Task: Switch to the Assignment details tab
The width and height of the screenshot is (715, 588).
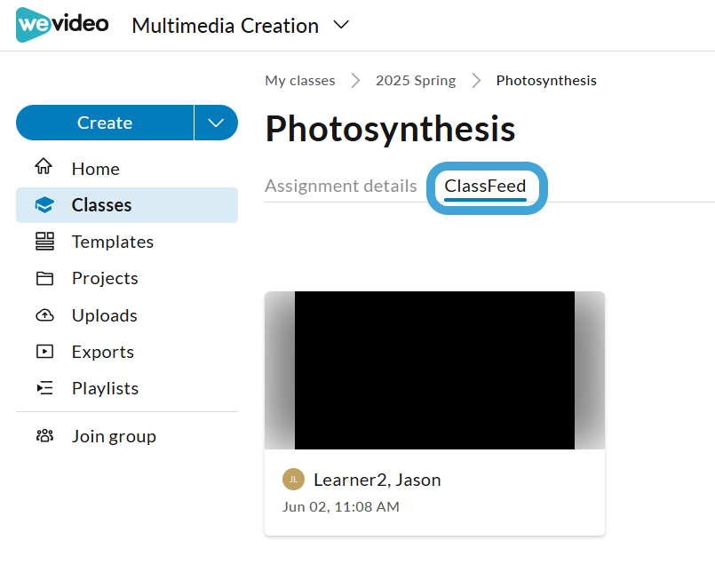Action: (341, 187)
